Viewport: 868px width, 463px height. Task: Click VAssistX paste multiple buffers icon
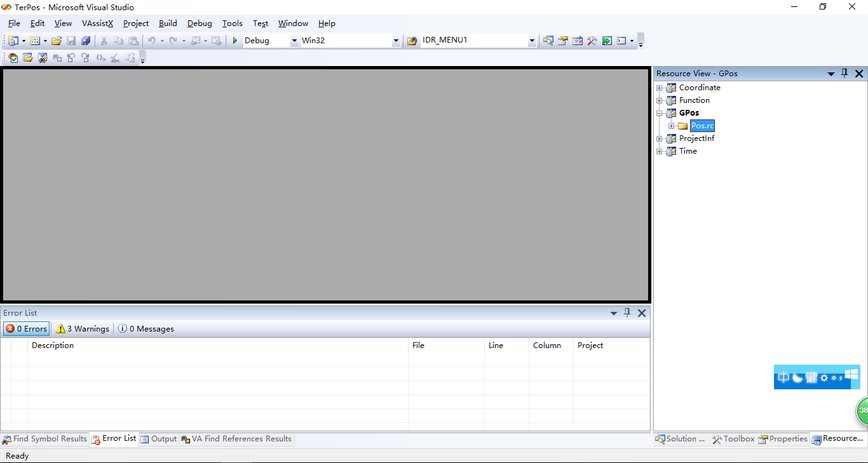click(x=130, y=58)
